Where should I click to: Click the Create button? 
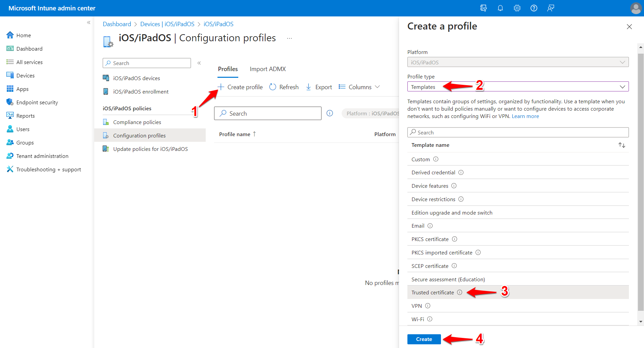click(424, 339)
